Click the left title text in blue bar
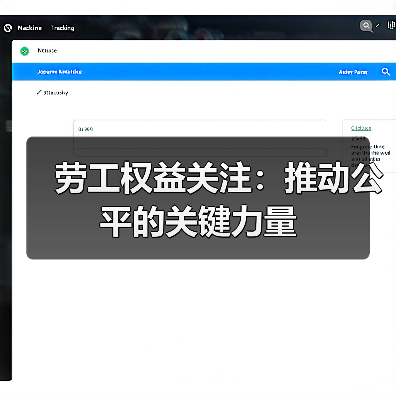Screen dimensions: 396x396 pyautogui.click(x=59, y=72)
